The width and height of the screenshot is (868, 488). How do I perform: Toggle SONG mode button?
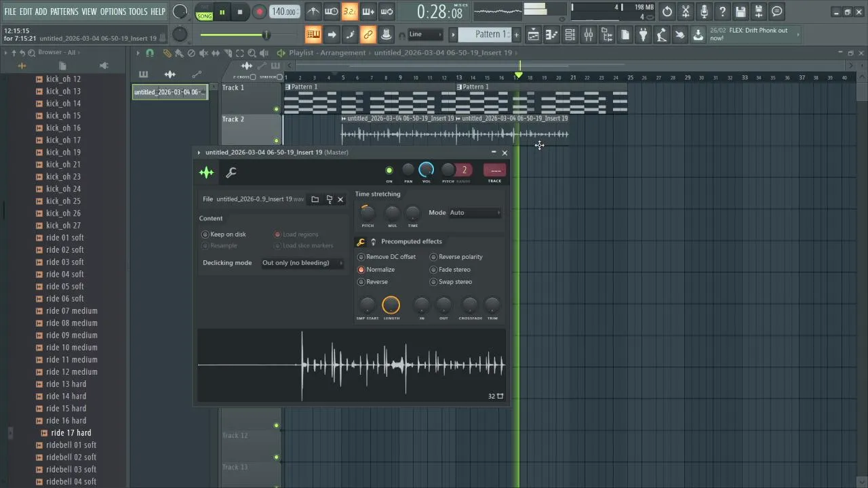coord(204,12)
